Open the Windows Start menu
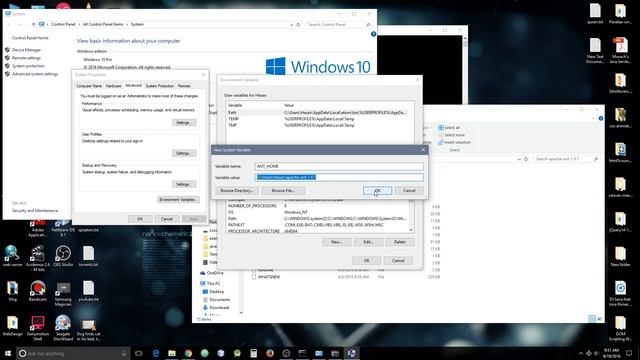The height and width of the screenshot is (360, 640). tap(8, 353)
